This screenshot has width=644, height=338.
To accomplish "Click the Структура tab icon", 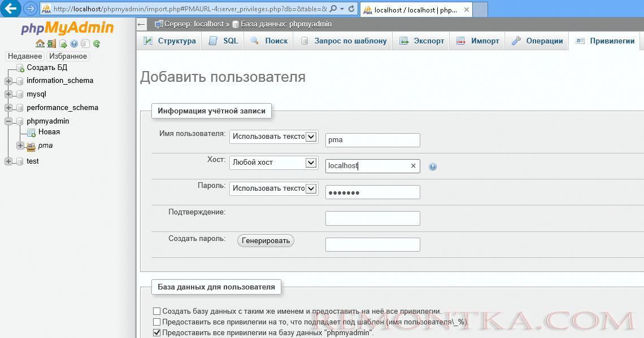I will point(147,41).
